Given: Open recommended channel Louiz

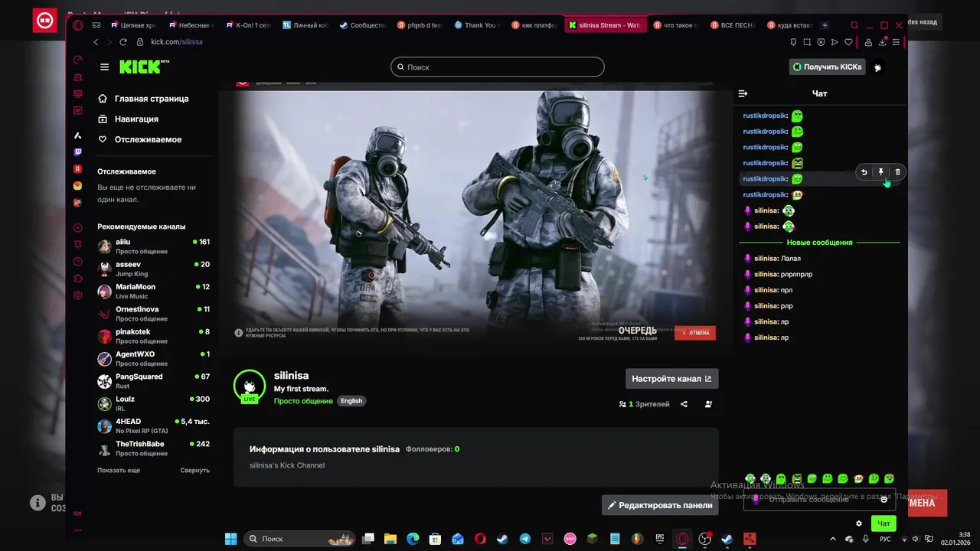Looking at the screenshot, I should point(153,403).
